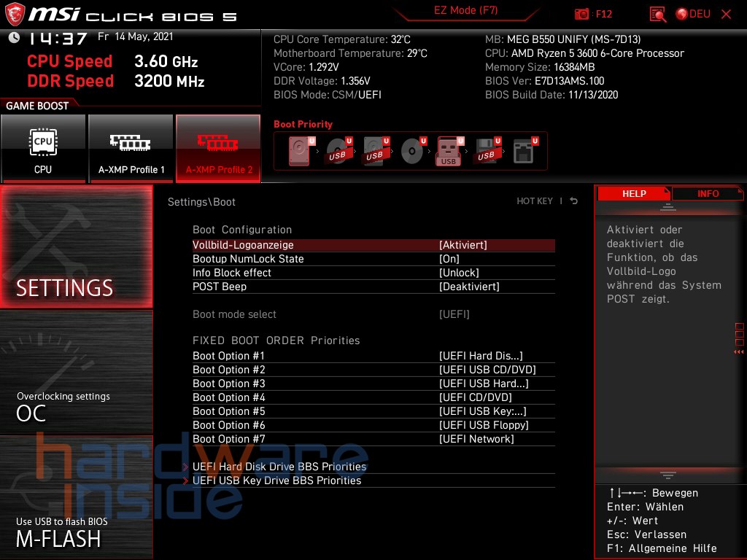Select the hard disk boot priority icon
This screenshot has height=560, width=747.
pos(301,151)
